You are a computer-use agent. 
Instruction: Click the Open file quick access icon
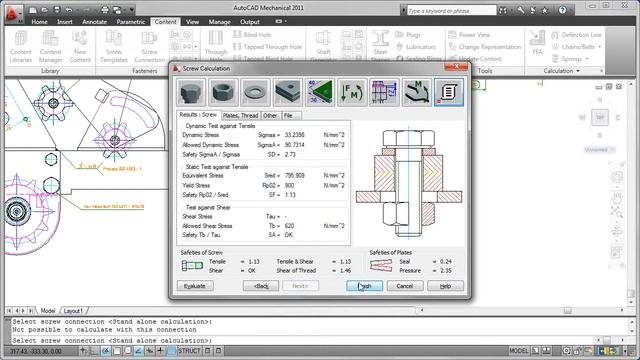pyautogui.click(x=45, y=10)
